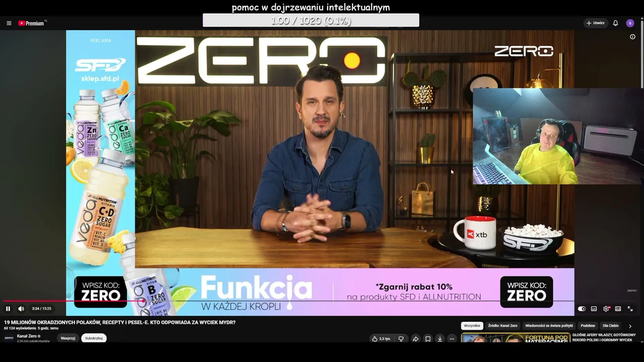This screenshot has width=644, height=362.
Task: Open the Kanał Zero channel avatar
Action: [x=9, y=338]
